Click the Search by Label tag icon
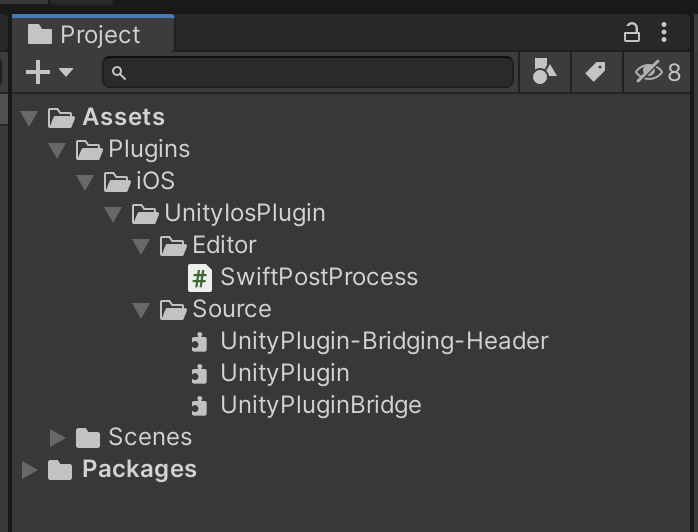Viewport: 698px width, 532px height. click(596, 72)
